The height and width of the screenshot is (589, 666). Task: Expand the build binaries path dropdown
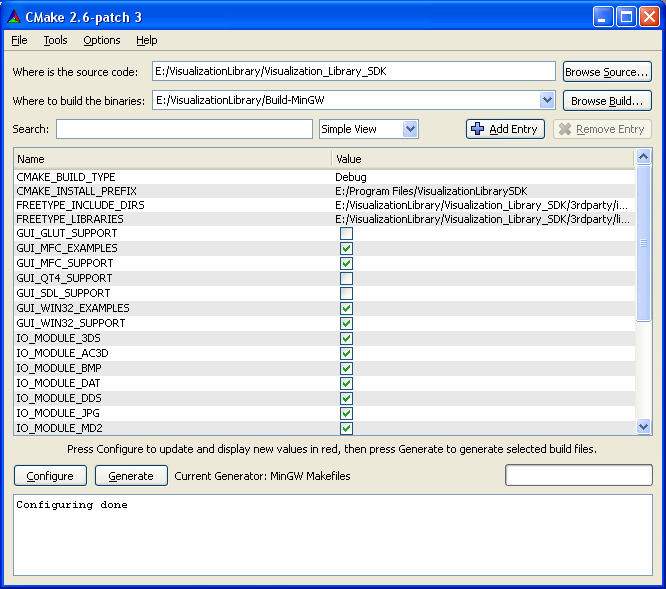[x=546, y=100]
